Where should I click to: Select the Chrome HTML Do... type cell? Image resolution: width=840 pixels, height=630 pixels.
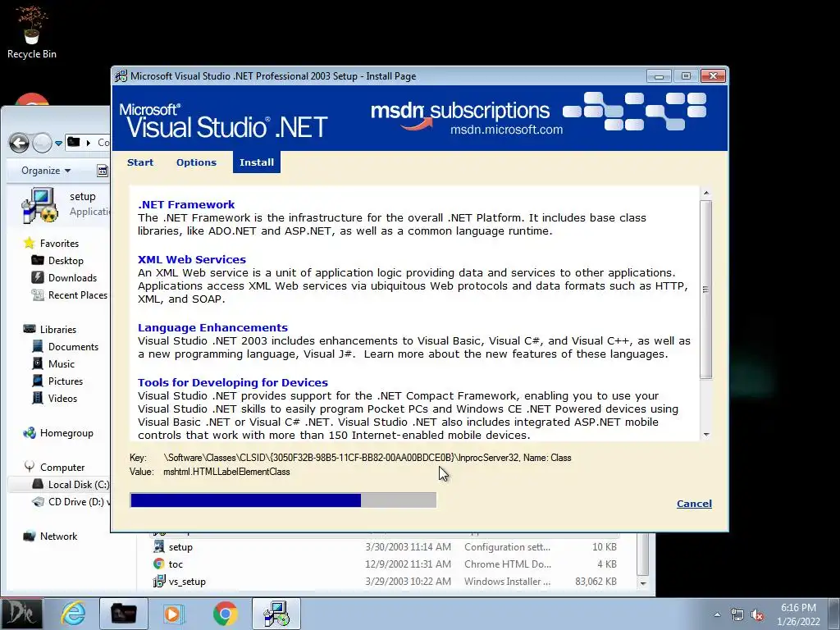[x=507, y=564]
